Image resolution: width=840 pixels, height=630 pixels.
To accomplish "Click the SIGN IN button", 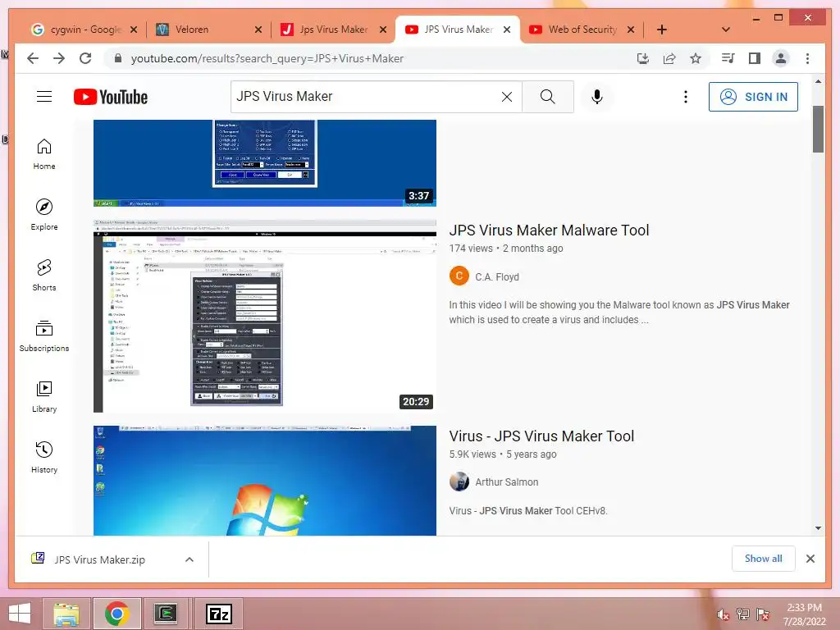I will tap(753, 97).
